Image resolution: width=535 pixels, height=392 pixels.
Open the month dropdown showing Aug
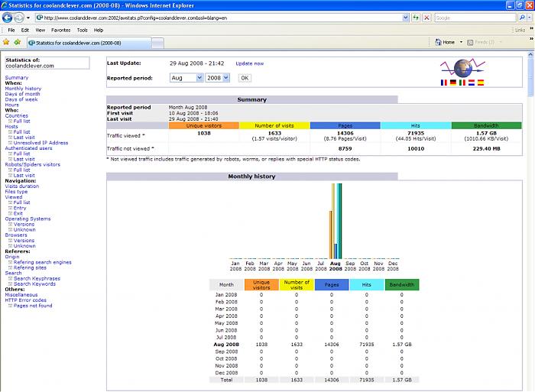(x=186, y=78)
